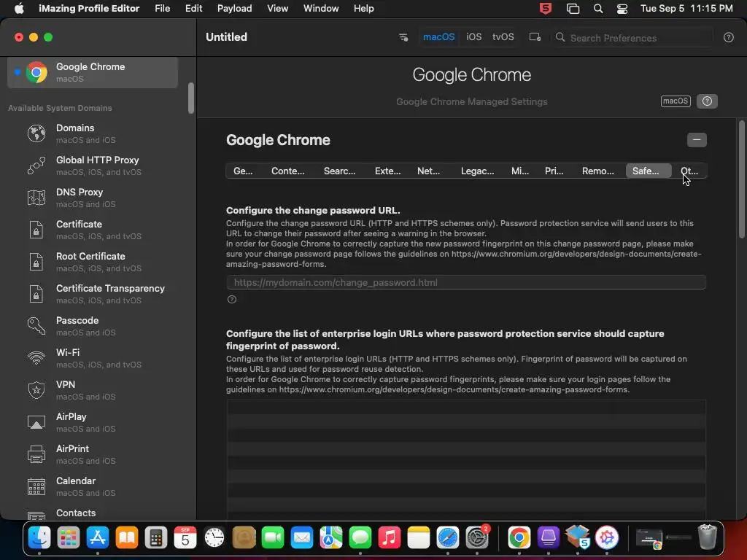Click the sidebar scrollbar thumb
747x560 pixels.
[191, 98]
